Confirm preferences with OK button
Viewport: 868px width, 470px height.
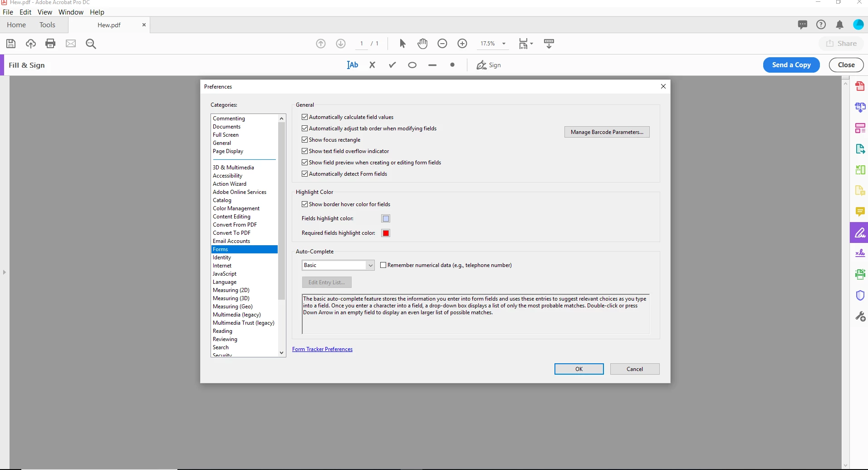(579, 369)
